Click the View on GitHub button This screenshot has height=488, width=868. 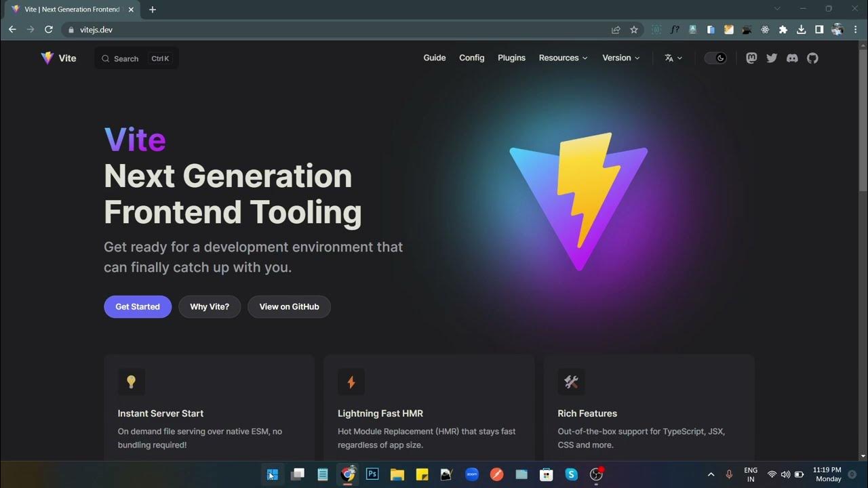(x=289, y=307)
